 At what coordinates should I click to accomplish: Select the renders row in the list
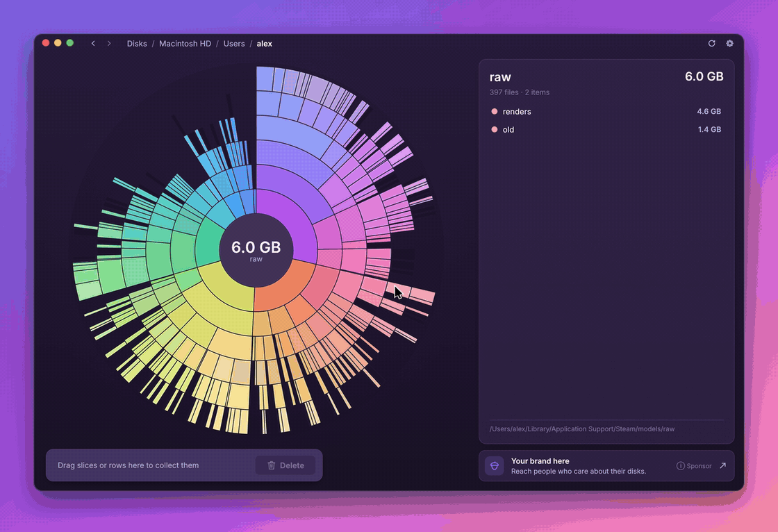[606, 112]
